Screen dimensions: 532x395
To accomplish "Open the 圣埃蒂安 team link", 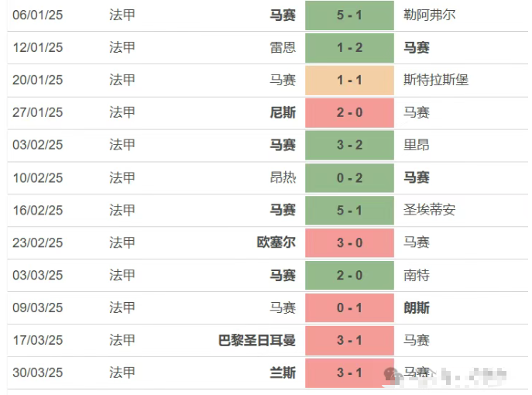I will pyautogui.click(x=430, y=210).
